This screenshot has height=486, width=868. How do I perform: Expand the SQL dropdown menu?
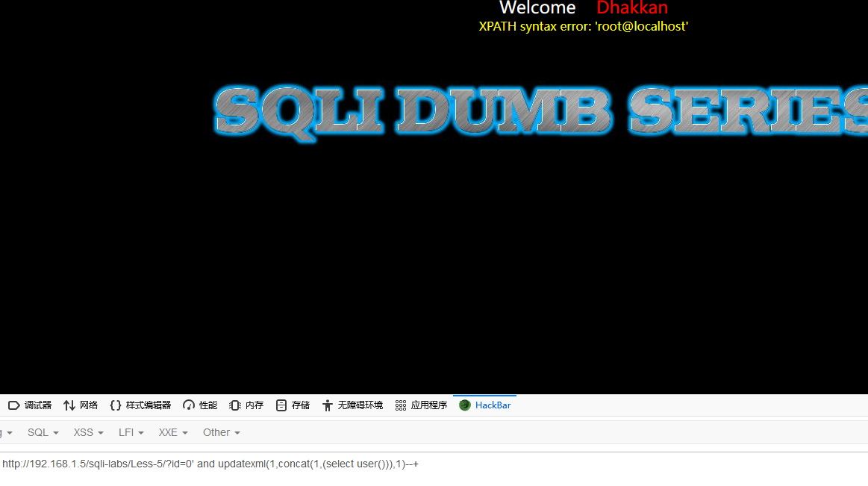(x=43, y=432)
